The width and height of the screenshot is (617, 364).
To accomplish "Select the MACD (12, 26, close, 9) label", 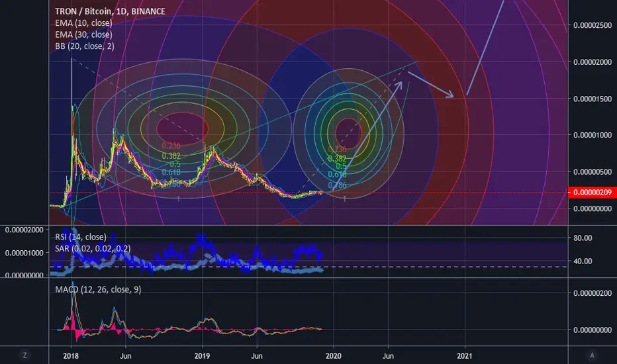I will 98,290.
